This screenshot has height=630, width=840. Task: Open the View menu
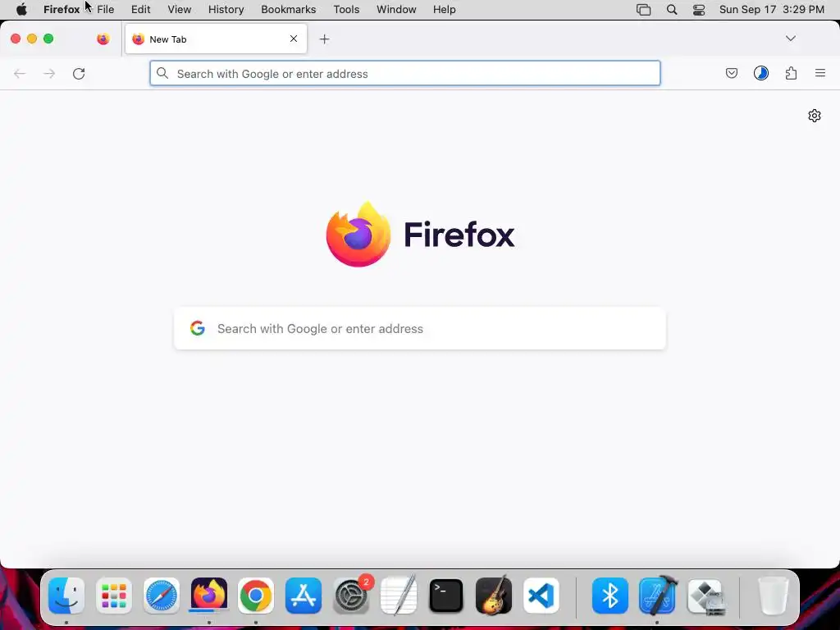tap(180, 10)
